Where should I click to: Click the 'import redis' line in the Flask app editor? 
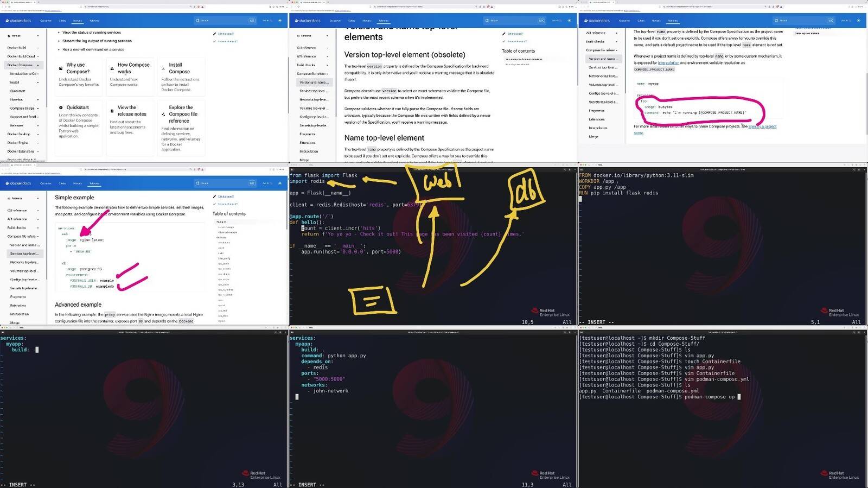(x=307, y=181)
